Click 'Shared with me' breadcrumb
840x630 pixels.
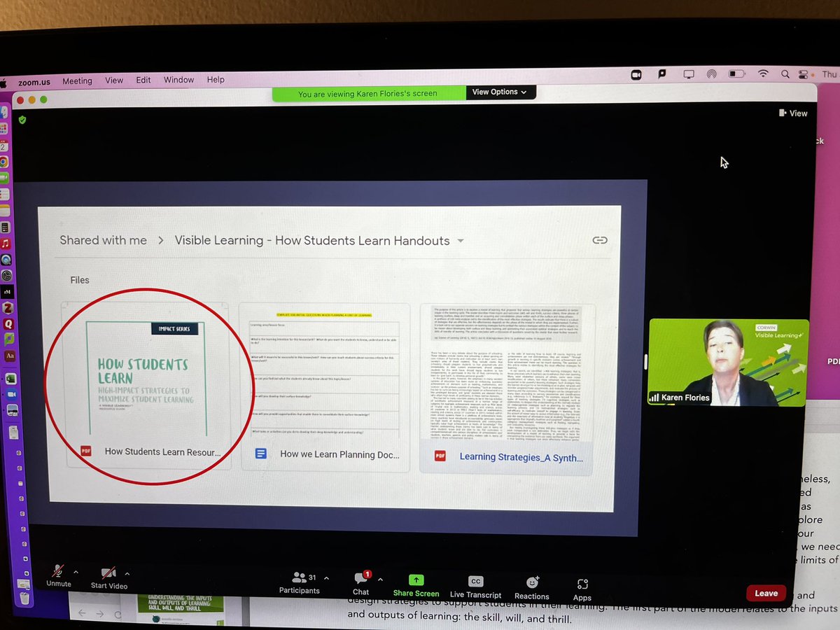tap(103, 240)
